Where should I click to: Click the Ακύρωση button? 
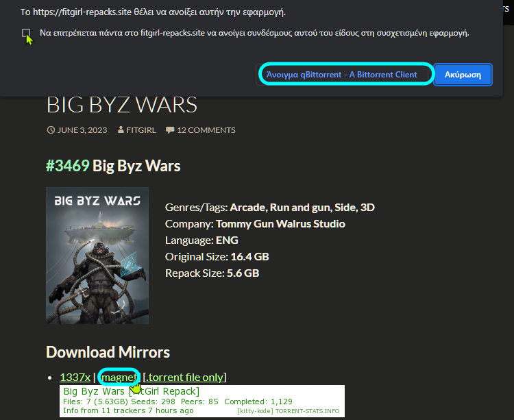[x=463, y=75]
